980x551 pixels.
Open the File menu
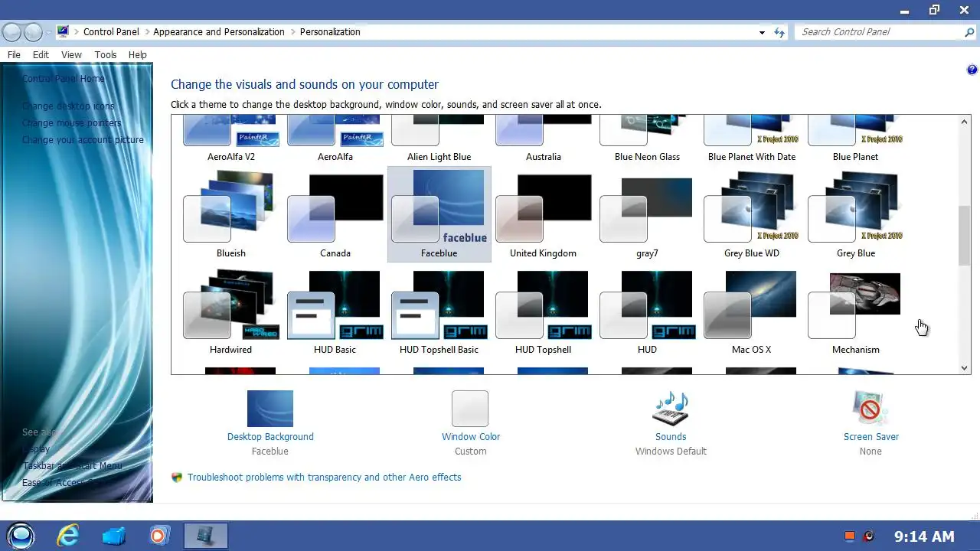14,55
